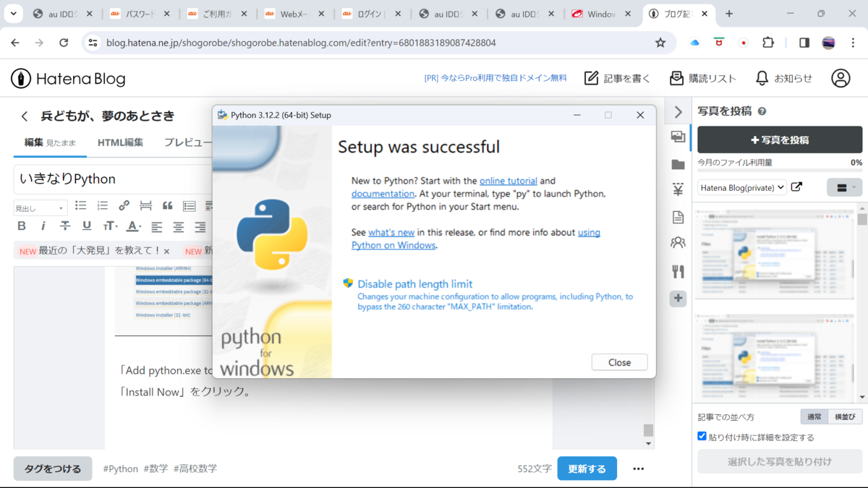Go back with the arrow beside 兵どもが、夢のあとさき
This screenshot has width=868, height=488.
click(25, 116)
